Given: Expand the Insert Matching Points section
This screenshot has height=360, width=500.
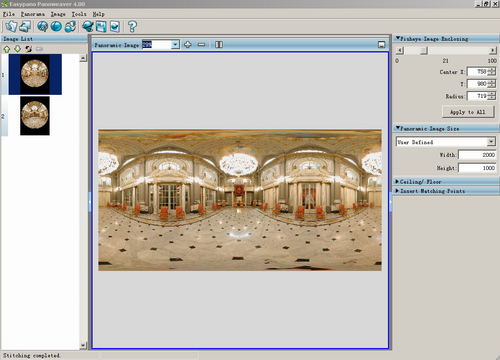Looking at the screenshot, I should tap(397, 191).
